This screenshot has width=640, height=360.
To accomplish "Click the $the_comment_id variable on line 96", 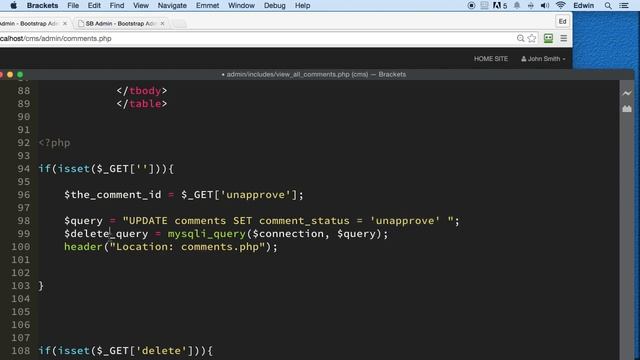I will (112, 195).
